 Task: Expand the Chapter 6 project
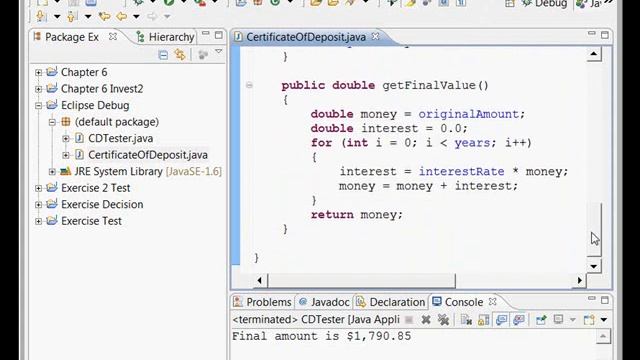tap(38, 73)
